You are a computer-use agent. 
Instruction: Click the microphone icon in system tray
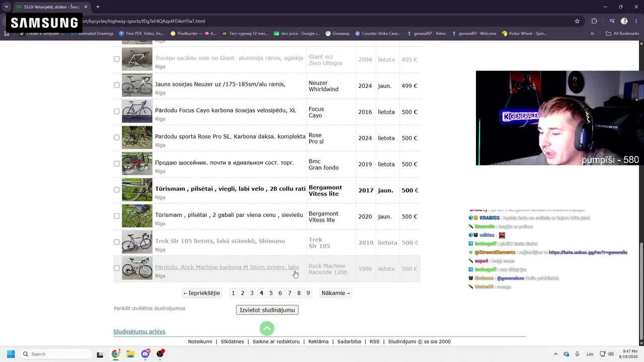577,354
